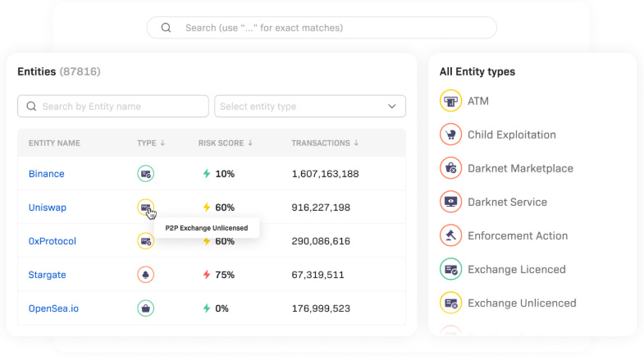Screen dimensions: 644x356
Task: Click Stargate's red entity type icon
Action: coord(145,275)
